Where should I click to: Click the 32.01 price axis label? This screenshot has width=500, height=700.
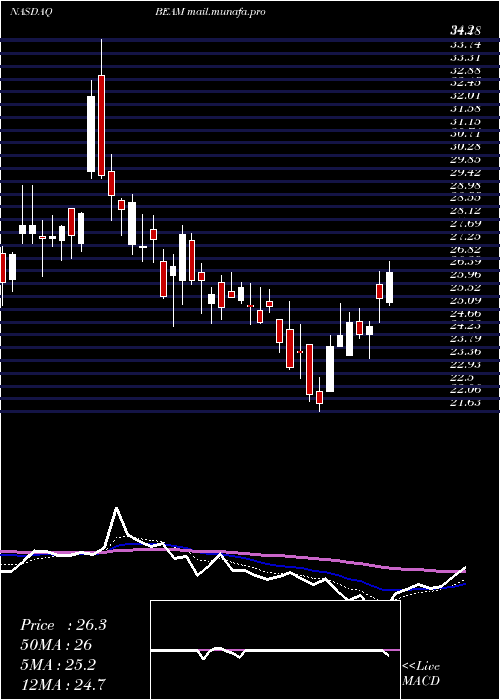(465, 96)
